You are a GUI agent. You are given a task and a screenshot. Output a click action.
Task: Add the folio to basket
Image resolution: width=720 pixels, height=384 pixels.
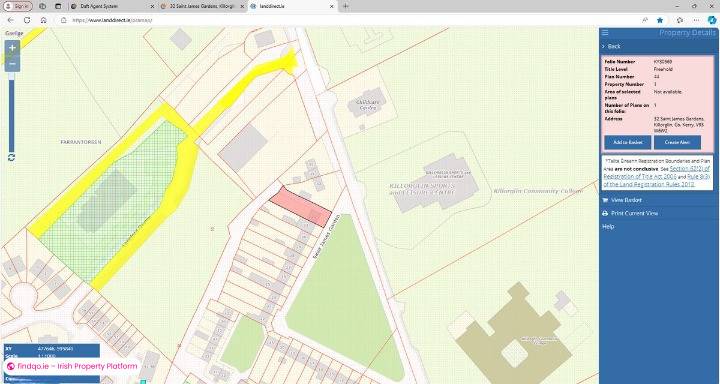(x=627, y=142)
